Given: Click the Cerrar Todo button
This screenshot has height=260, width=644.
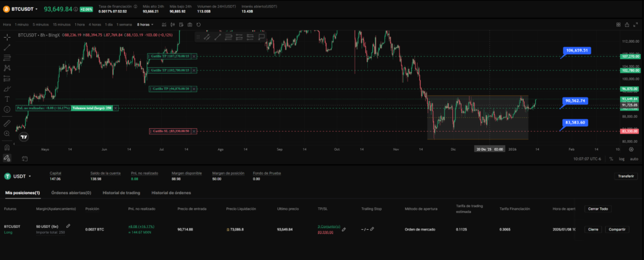Looking at the screenshot, I should (x=596, y=209).
